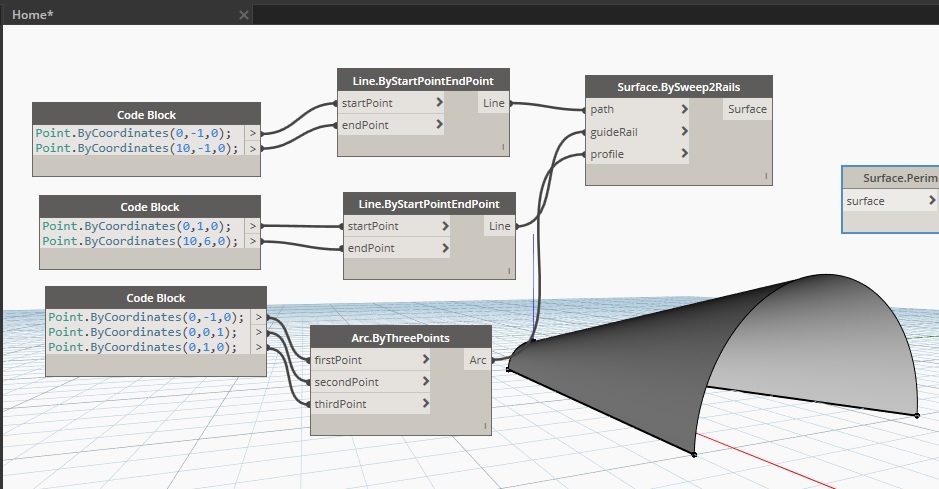
Task: Click the Line output on second Line.ByStartPointEndPoint node
Action: point(499,226)
